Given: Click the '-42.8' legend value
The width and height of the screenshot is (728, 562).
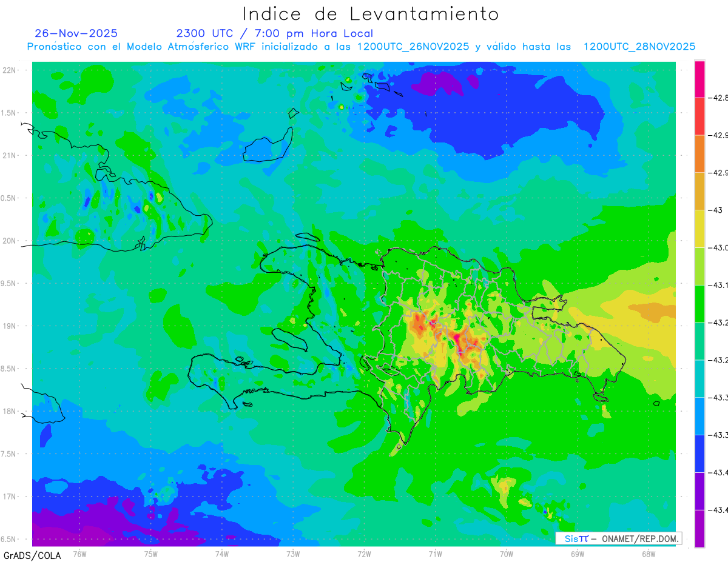Looking at the screenshot, I should coord(719,98).
